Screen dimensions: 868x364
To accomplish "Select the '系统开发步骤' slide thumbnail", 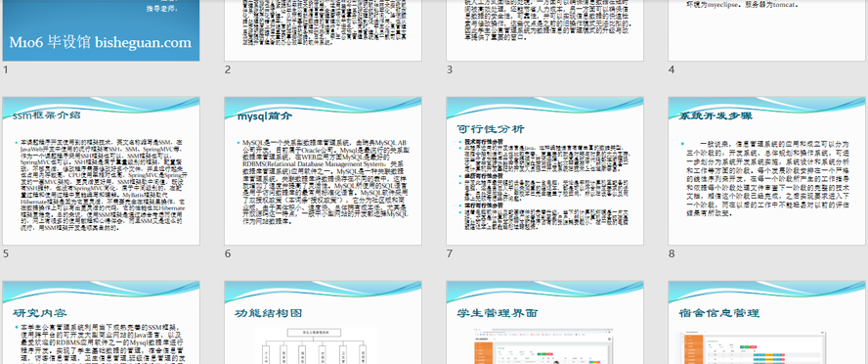I will [x=767, y=171].
